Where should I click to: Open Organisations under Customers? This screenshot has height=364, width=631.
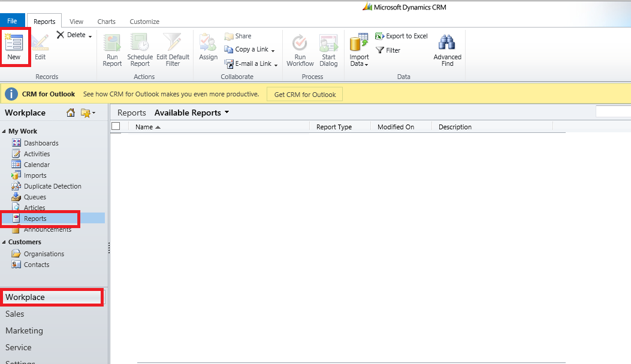(x=44, y=254)
